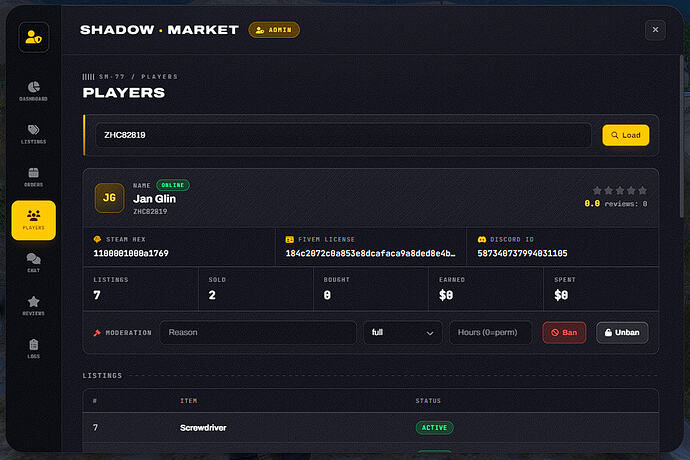Focus the Hours (0=perm) input field
The height and width of the screenshot is (460, 690).
pos(490,332)
